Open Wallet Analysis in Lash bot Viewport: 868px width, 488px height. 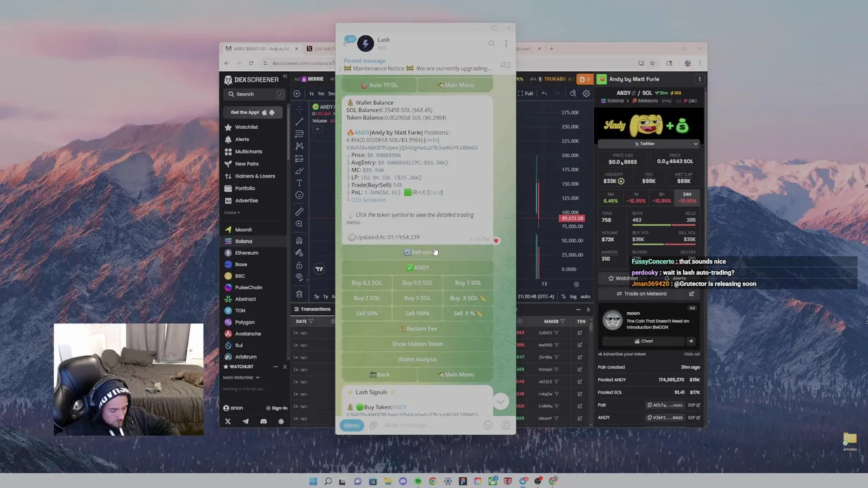418,359
